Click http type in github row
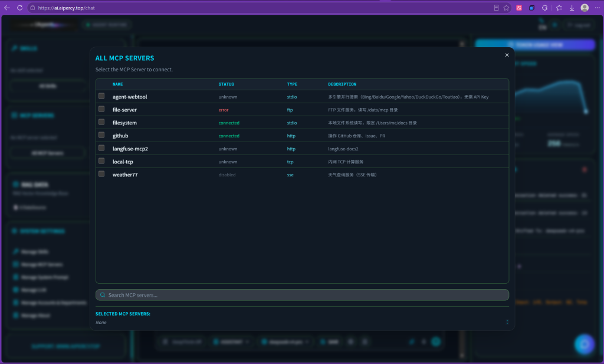The height and width of the screenshot is (364, 604). [291, 136]
